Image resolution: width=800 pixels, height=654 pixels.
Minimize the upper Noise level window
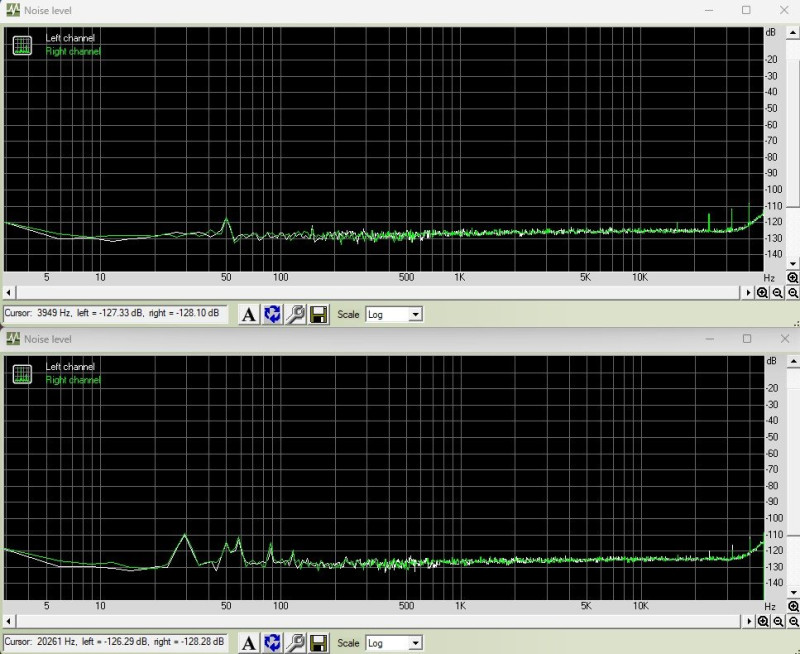tap(709, 10)
